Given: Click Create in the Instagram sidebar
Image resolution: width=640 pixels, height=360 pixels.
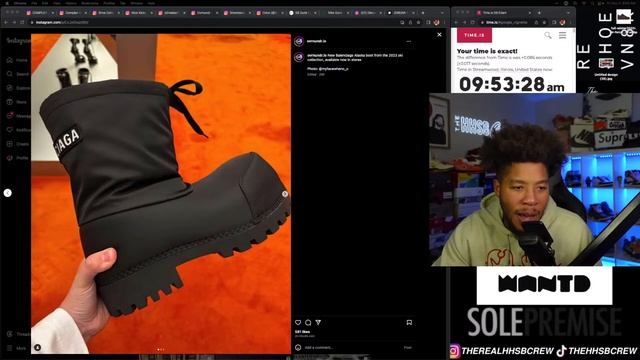Looking at the screenshot, I should coord(17,144).
